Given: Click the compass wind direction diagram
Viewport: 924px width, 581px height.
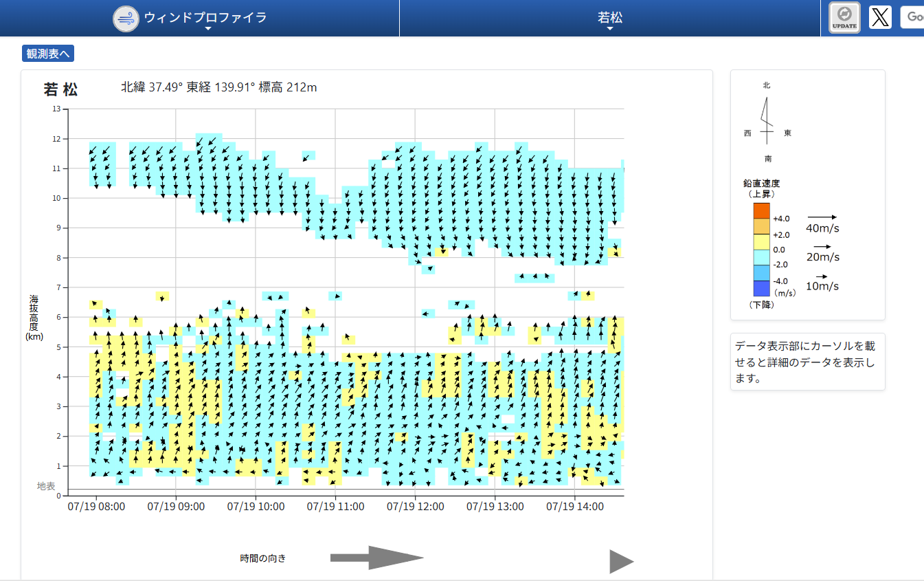Looking at the screenshot, I should coord(767,122).
